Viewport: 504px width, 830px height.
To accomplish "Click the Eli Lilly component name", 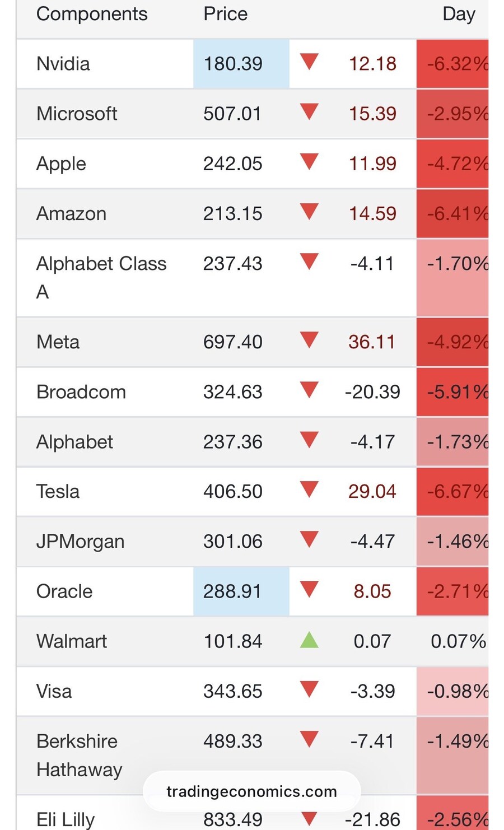I will (66, 819).
